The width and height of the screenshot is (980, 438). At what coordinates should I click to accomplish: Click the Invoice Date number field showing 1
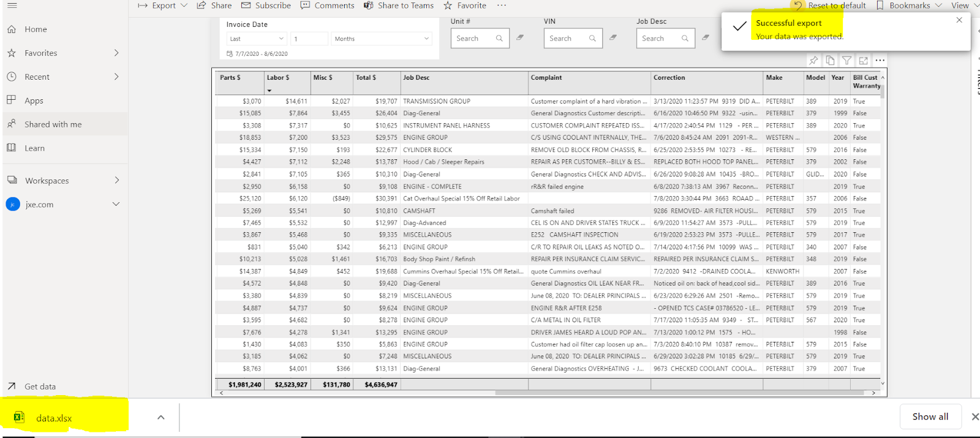click(x=309, y=39)
